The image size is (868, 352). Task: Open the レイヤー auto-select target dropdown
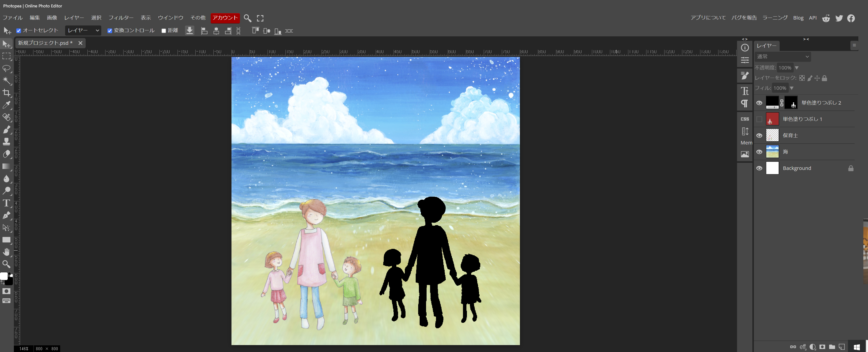click(x=83, y=31)
